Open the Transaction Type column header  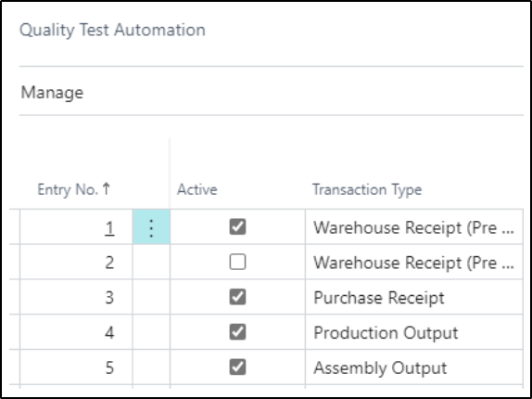click(x=367, y=189)
